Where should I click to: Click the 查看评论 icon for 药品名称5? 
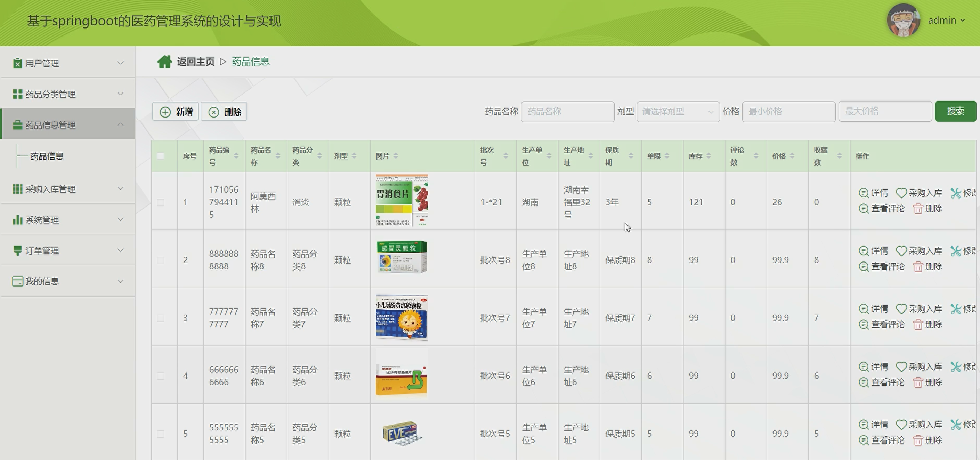(864, 440)
